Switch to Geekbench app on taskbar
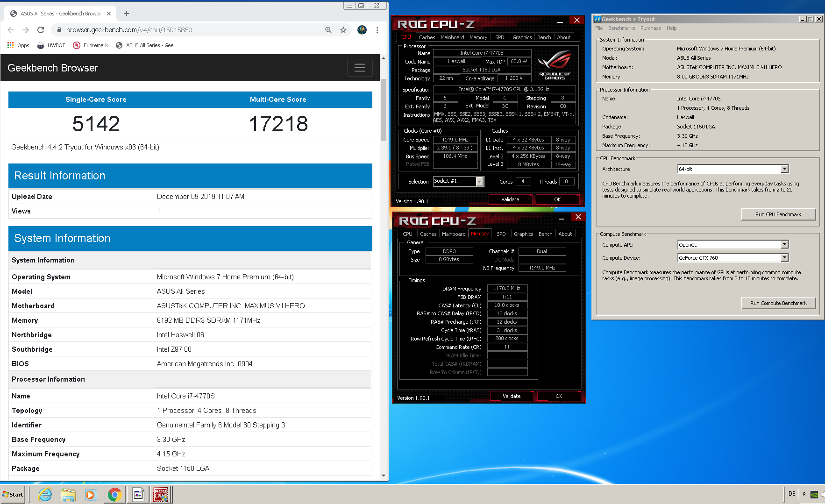825x504 pixels. tap(138, 495)
